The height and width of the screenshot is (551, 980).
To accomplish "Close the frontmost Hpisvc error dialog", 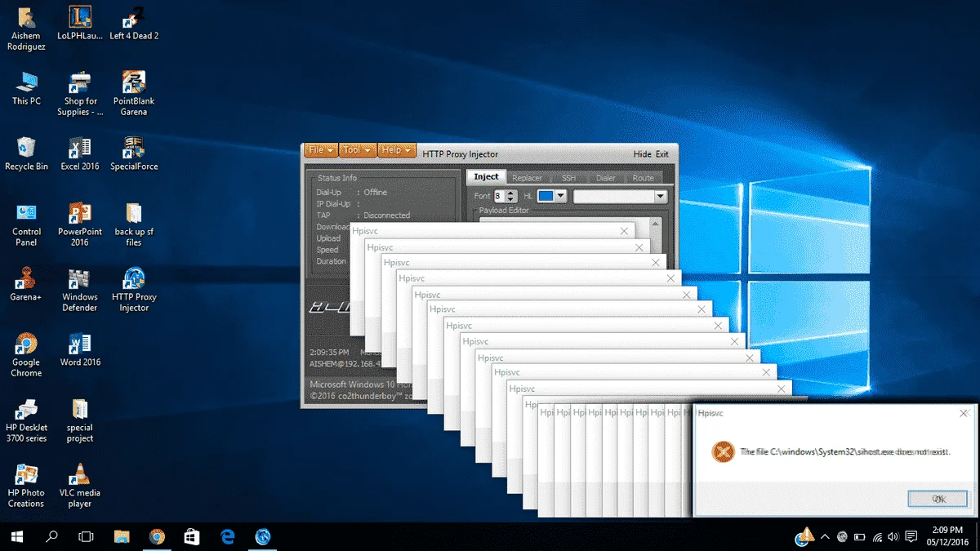I will coord(964,414).
